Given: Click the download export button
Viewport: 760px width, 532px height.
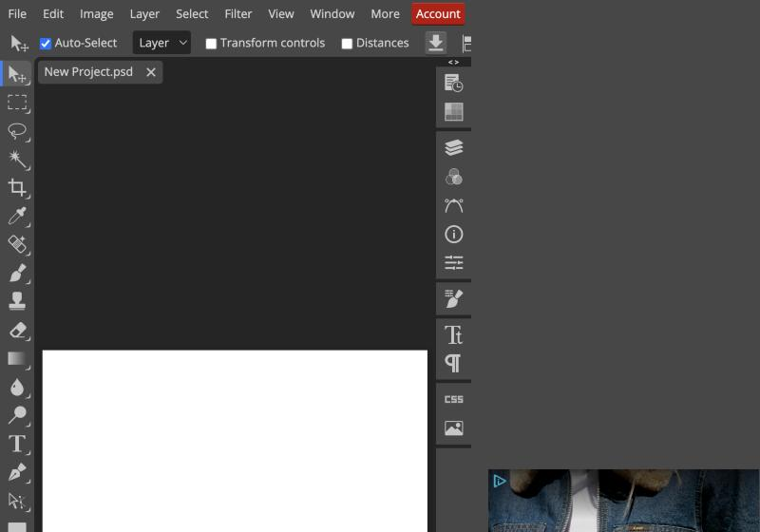Looking at the screenshot, I should 436,43.
